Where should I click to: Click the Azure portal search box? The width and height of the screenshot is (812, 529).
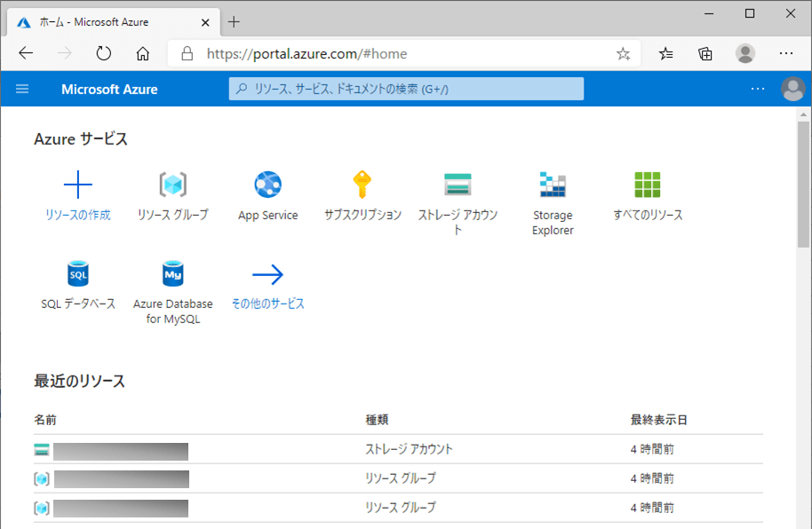coord(406,89)
